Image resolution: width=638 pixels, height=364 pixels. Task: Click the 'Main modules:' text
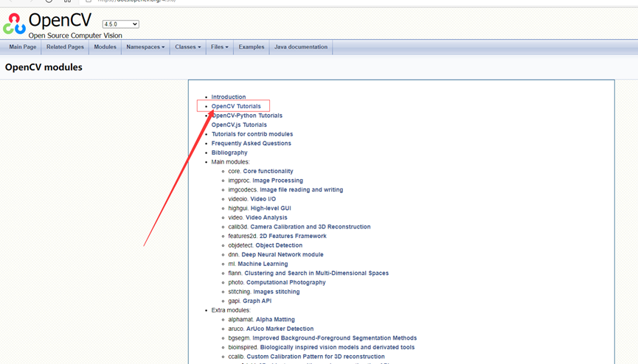230,162
